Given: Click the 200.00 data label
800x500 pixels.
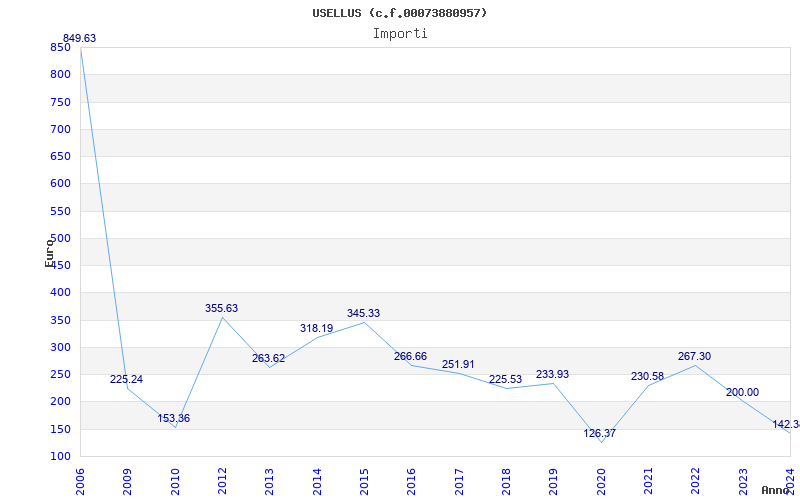Looking at the screenshot, I should pyautogui.click(x=742, y=392).
